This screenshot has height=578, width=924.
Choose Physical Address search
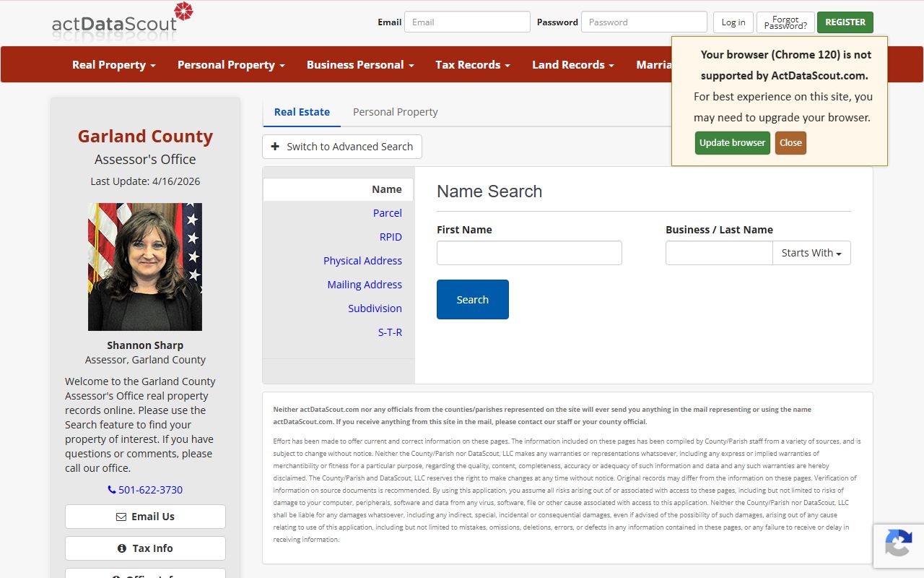click(x=362, y=261)
